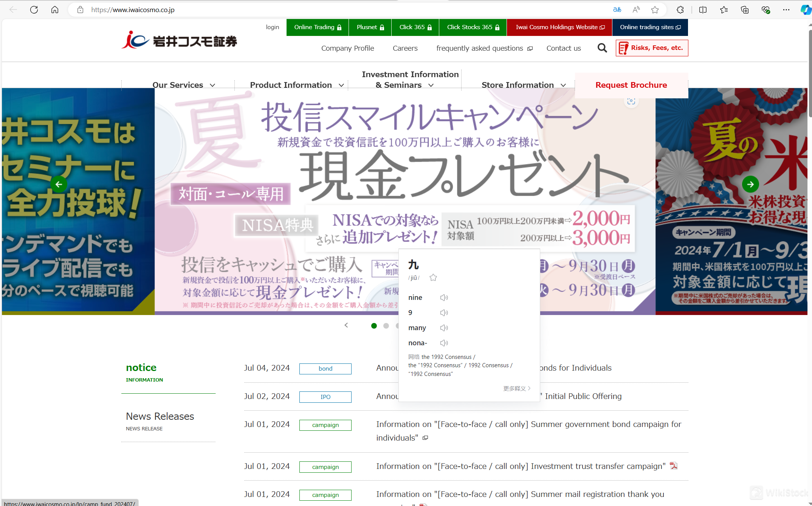Open Iwai Cosmo Holdings Website tab
The height and width of the screenshot is (506, 812).
(560, 27)
